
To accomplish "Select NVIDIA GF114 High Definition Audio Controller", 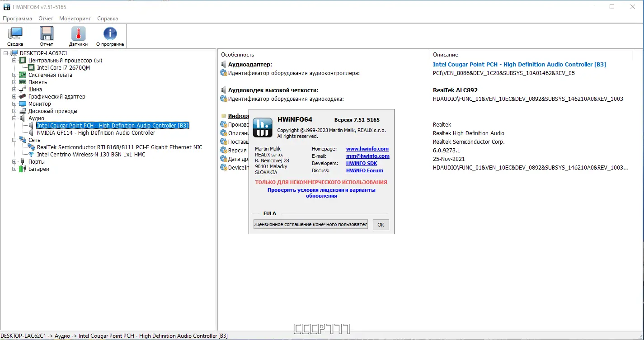I will click(96, 133).
